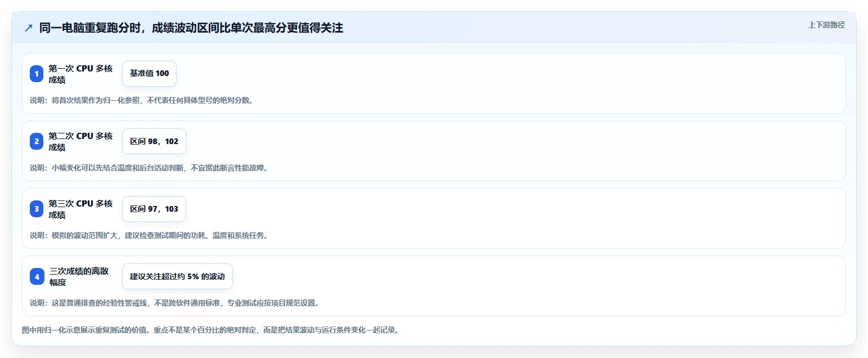Select the step 4 number badge
The height and width of the screenshot is (358, 868).
[x=37, y=276]
